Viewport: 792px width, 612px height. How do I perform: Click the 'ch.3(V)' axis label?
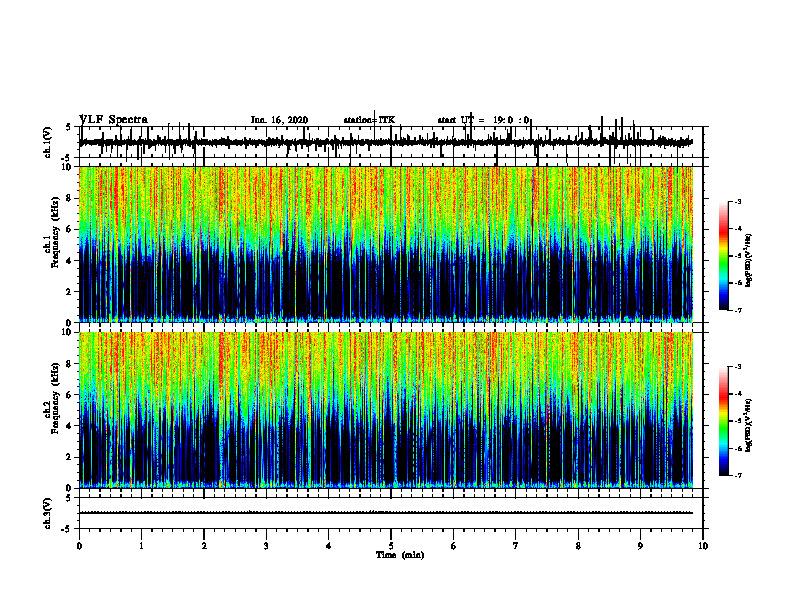48,513
